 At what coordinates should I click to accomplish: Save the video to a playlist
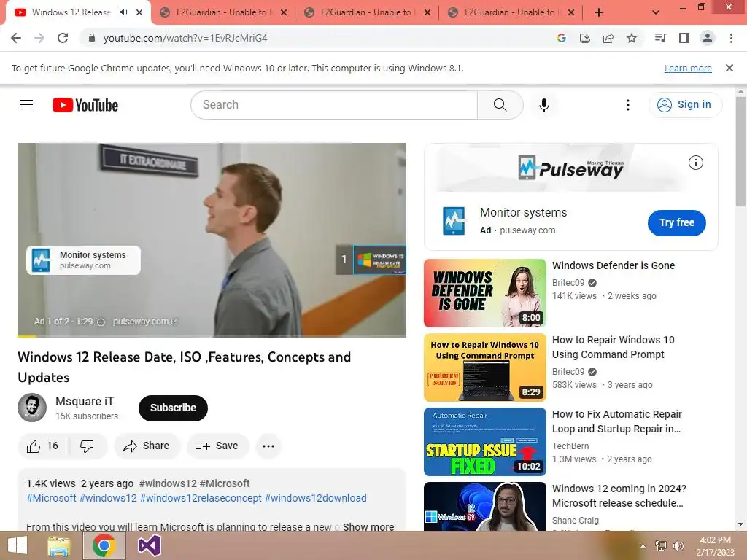click(x=217, y=446)
